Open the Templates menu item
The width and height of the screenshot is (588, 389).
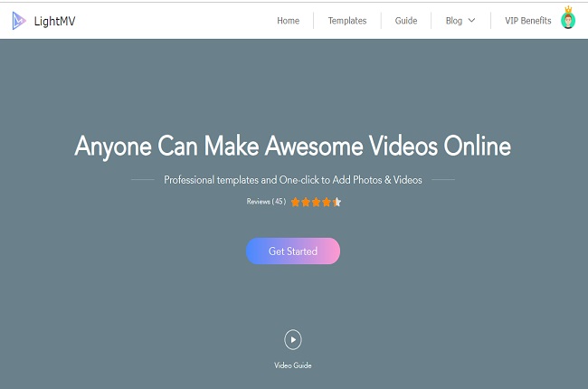pyautogui.click(x=347, y=21)
